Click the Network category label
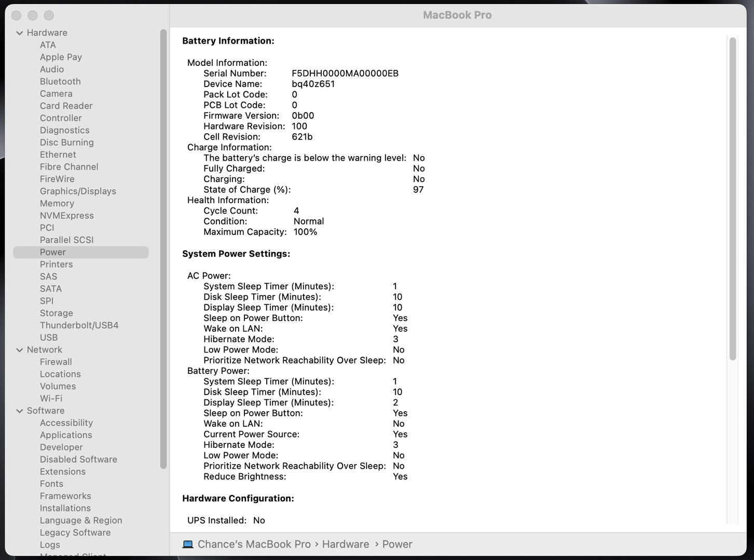The image size is (754, 560). click(44, 350)
